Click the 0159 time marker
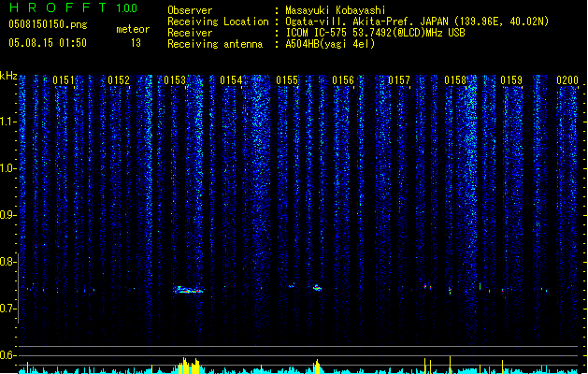Image resolution: width=588 pixels, height=374 pixels. pos(511,80)
